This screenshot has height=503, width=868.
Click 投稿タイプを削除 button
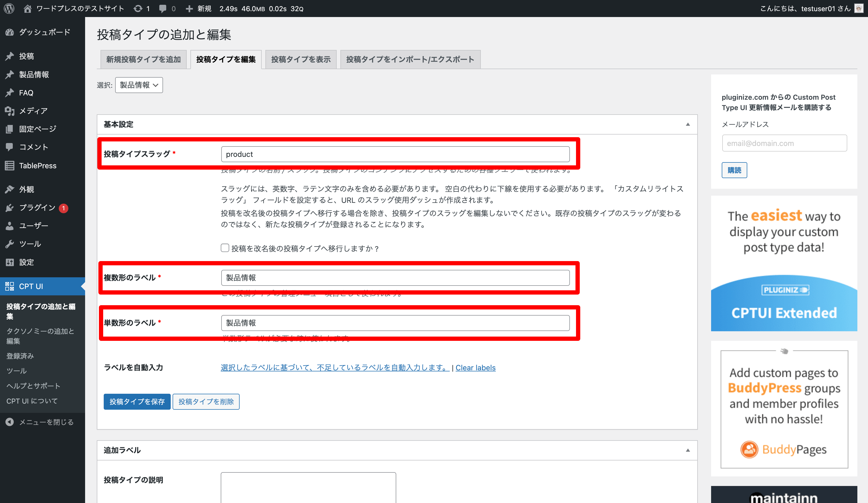pos(206,401)
